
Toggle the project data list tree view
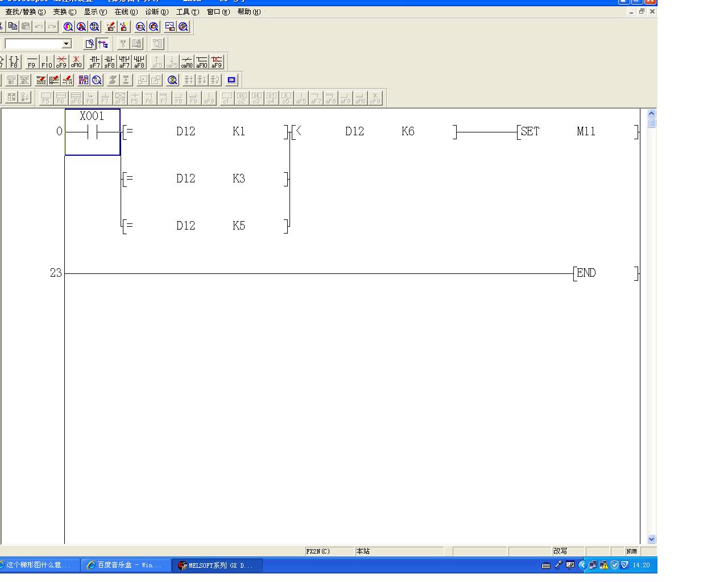point(103,44)
